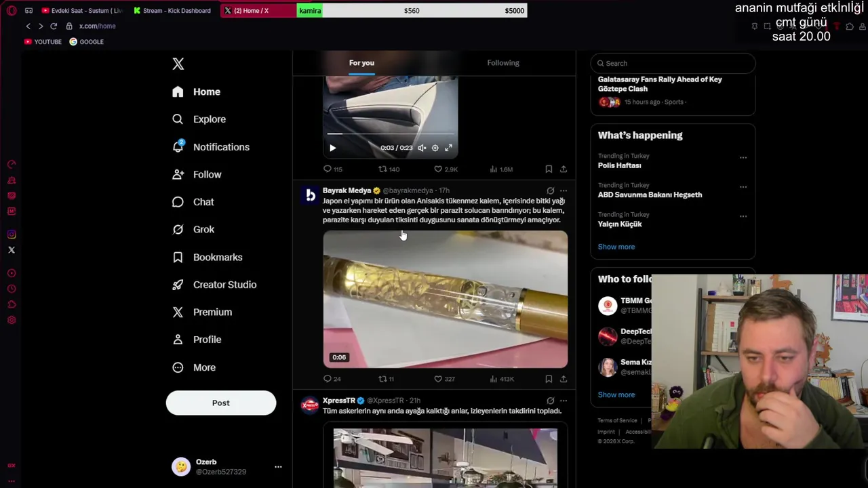
Task: Open Notifications with the bell badge
Action: (x=211, y=147)
